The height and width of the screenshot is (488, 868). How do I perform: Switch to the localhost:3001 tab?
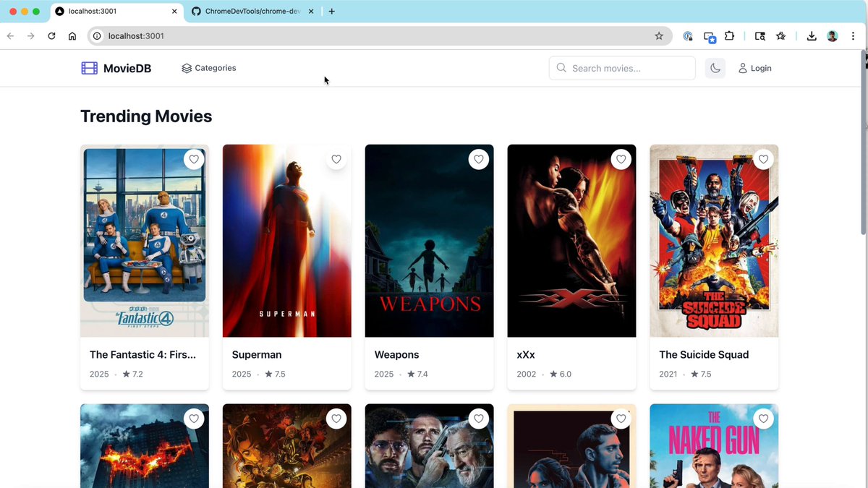click(x=117, y=12)
